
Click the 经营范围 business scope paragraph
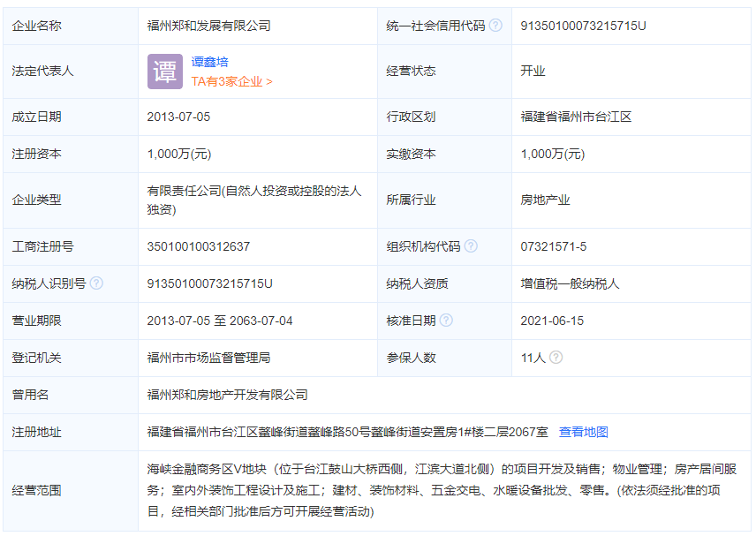tap(442, 490)
